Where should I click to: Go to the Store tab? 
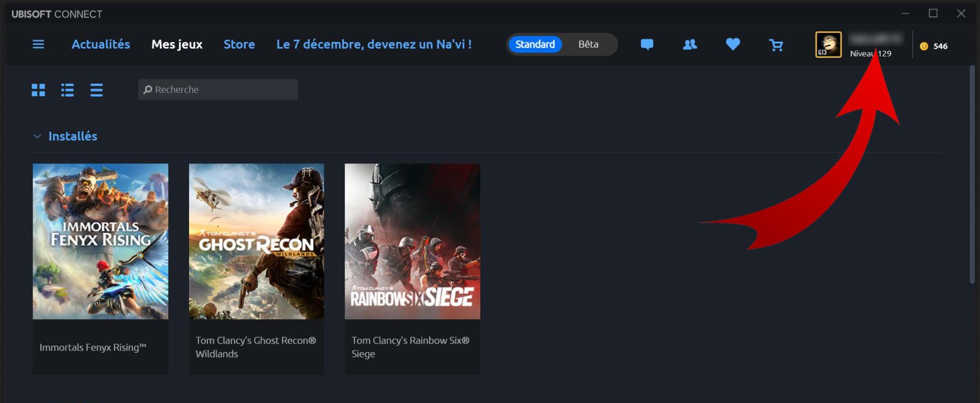(239, 44)
